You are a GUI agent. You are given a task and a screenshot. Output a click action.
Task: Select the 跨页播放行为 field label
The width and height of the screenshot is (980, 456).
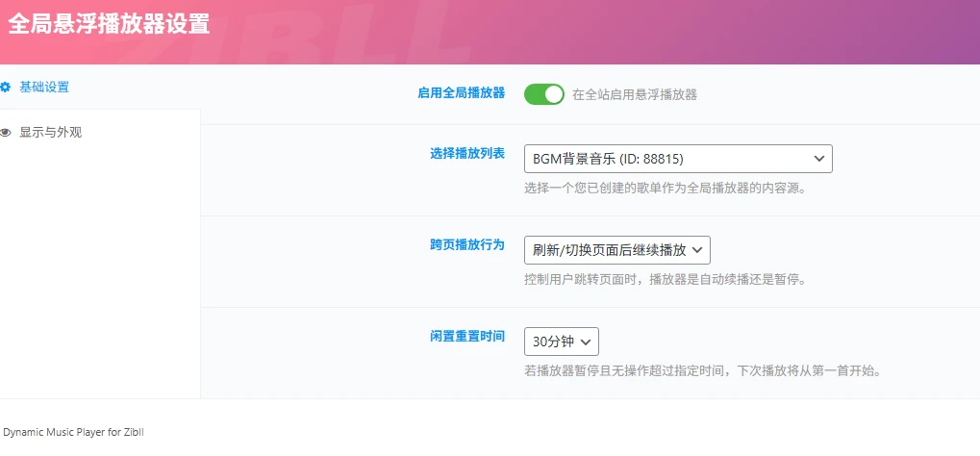click(466, 245)
